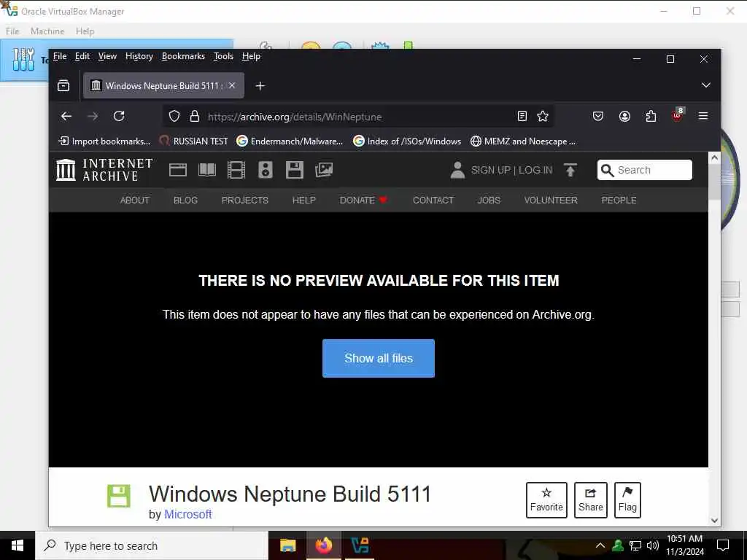This screenshot has height=560, width=747.
Task: Open the BLOG navigation link
Action: click(185, 200)
